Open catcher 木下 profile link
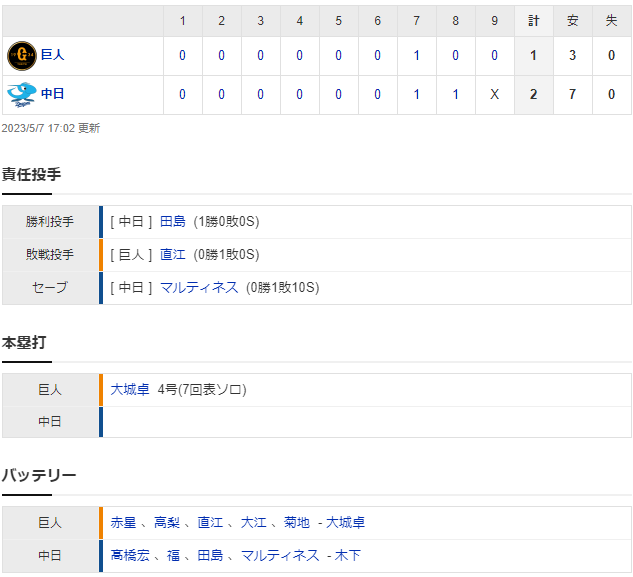 click(348, 556)
